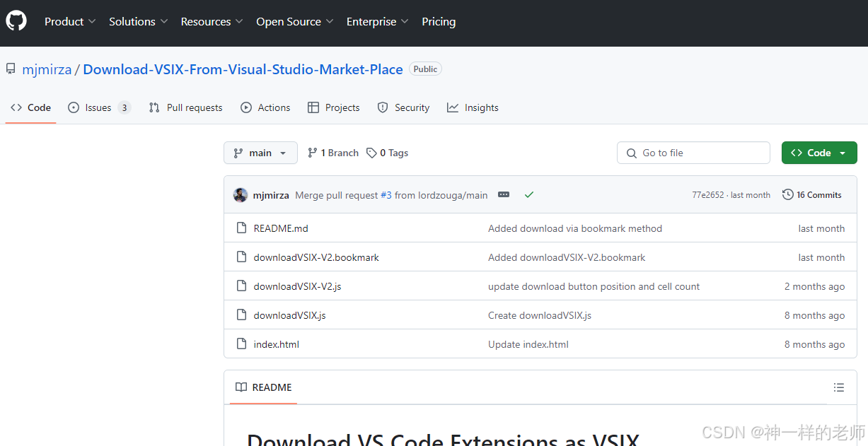The height and width of the screenshot is (446, 868).
Task: Click '2 months ago' in downloadVSIX-V2.js row
Action: 814,286
